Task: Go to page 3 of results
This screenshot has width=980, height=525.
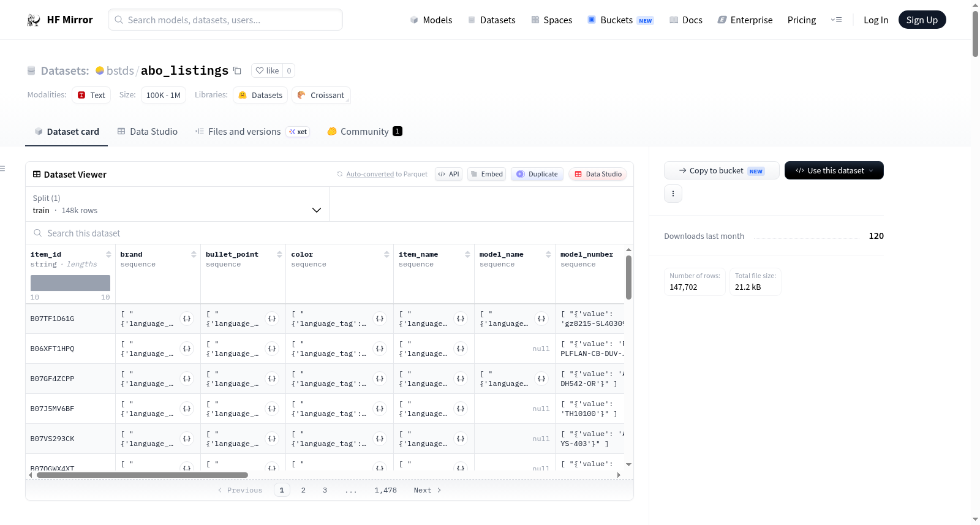Action: pos(325,490)
